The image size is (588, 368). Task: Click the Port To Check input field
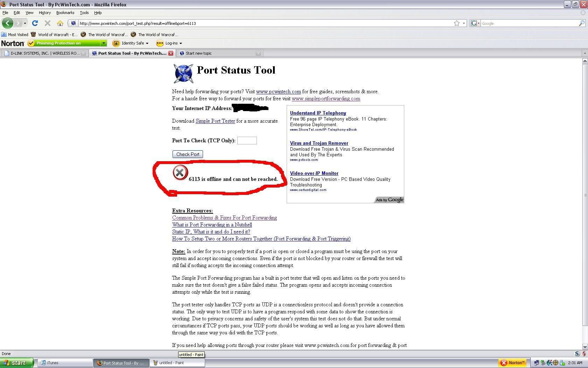[x=247, y=141]
